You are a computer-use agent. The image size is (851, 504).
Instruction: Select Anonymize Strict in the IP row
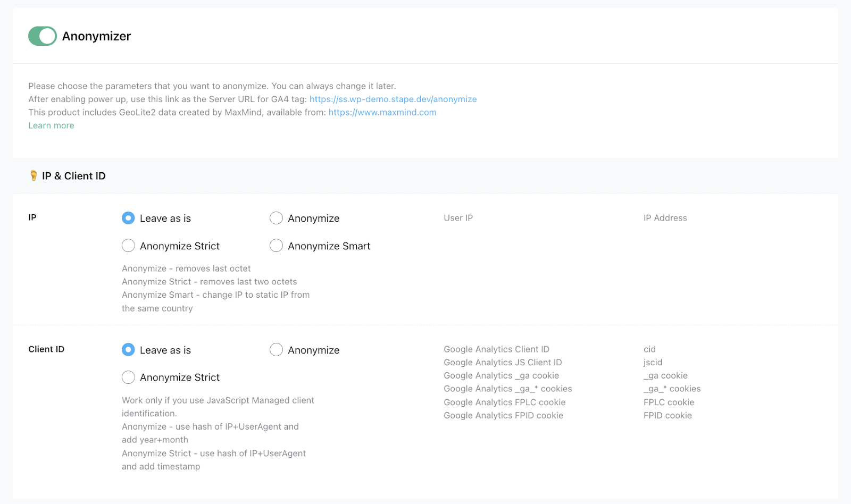pos(128,246)
